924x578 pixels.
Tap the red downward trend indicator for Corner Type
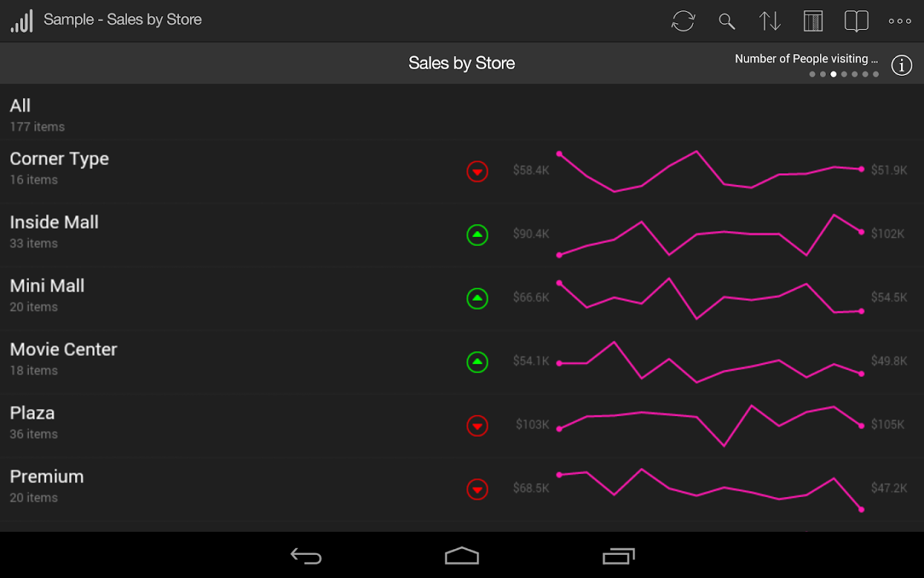(x=477, y=171)
